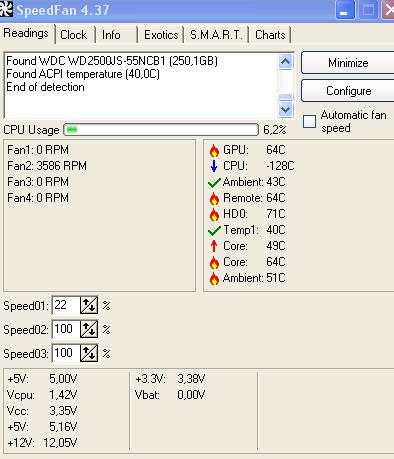The image size is (394, 459).
Task: Click the flame icon next to Remote
Action: (214, 199)
